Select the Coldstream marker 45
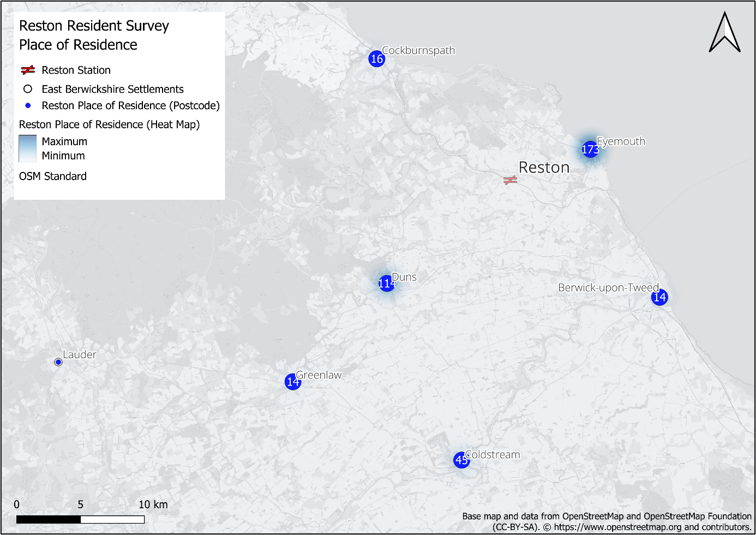 point(462,460)
